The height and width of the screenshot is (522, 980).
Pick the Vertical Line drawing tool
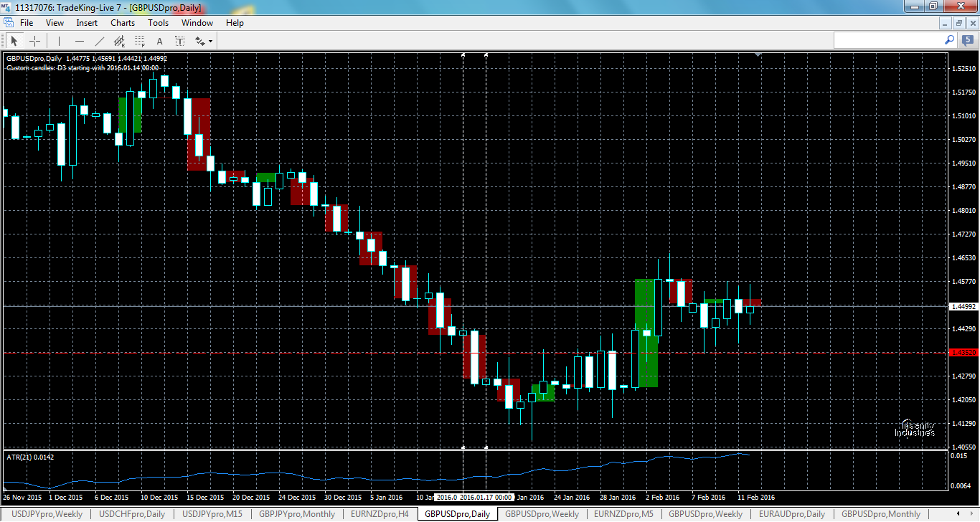(59, 41)
